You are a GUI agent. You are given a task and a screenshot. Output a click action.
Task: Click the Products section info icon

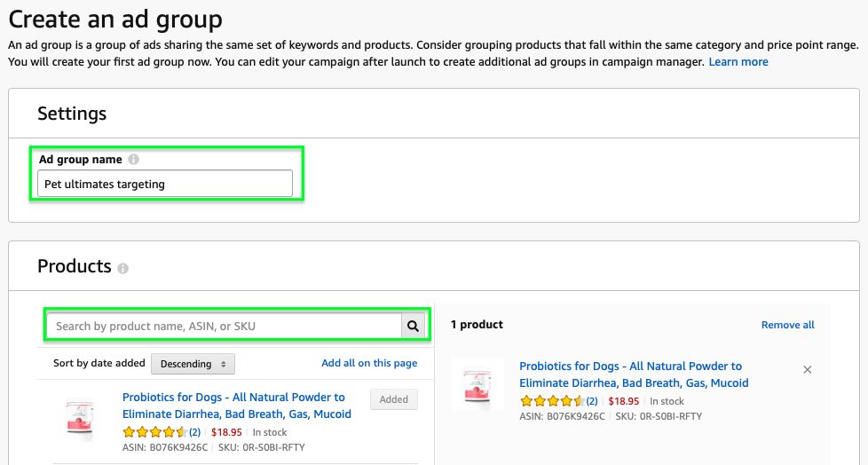pos(122,268)
